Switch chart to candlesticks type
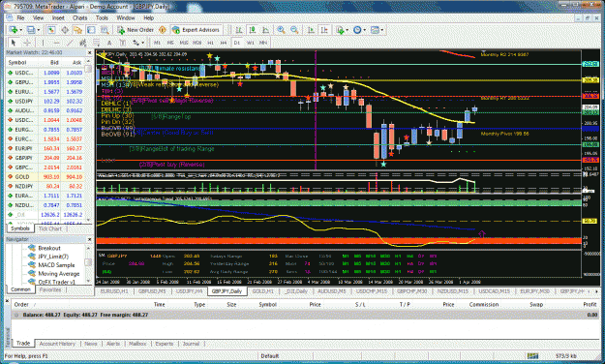Viewport: 605px width, 364px height. pyautogui.click(x=253, y=30)
